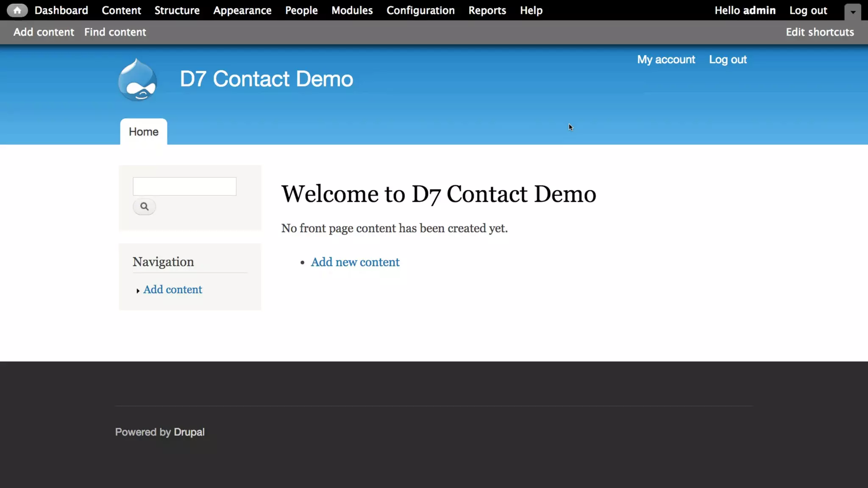Click the D7 Contact Demo site title
The width and height of the screenshot is (868, 488).
click(267, 79)
